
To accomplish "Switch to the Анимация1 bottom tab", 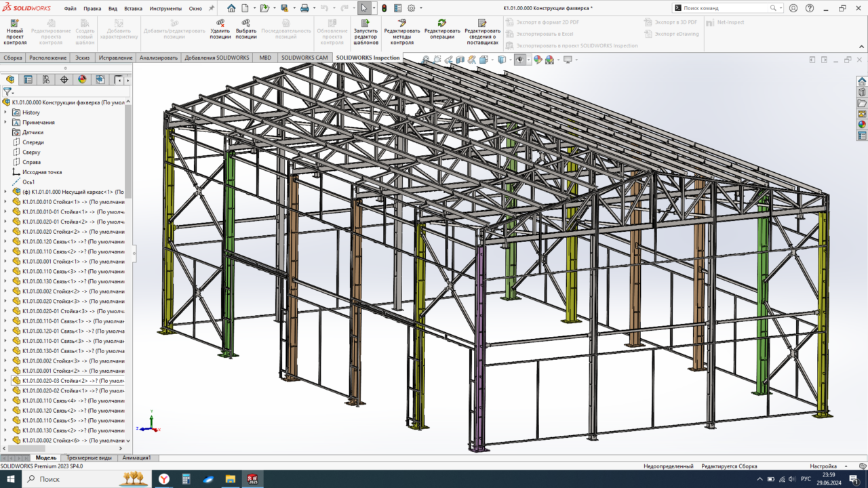I will 138,457.
